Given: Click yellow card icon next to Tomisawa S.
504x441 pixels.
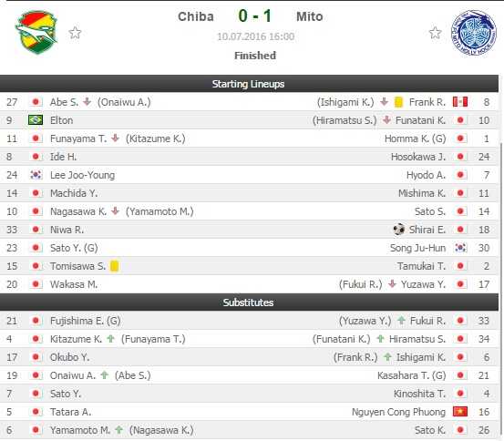Looking at the screenshot, I should pyautogui.click(x=115, y=266).
